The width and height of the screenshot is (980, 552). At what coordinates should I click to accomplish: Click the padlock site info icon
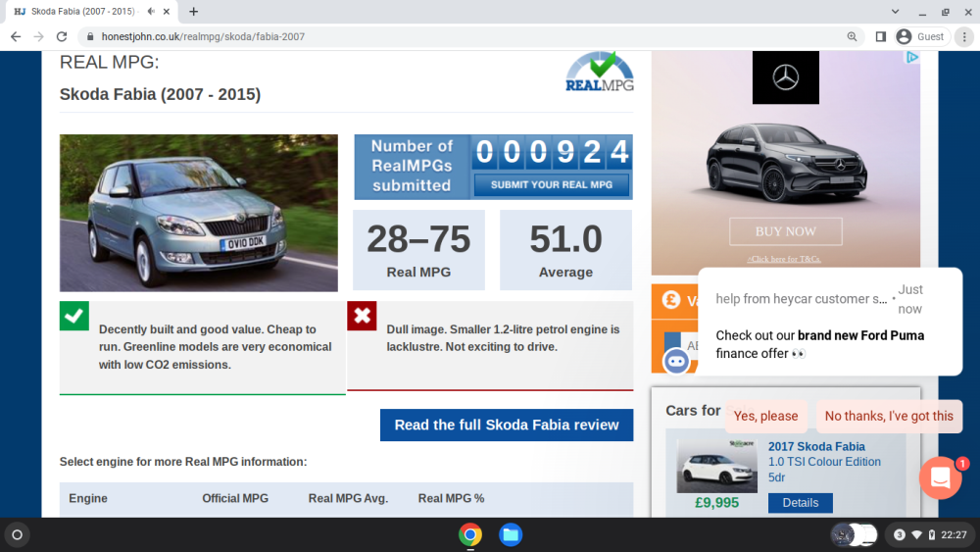tap(90, 37)
